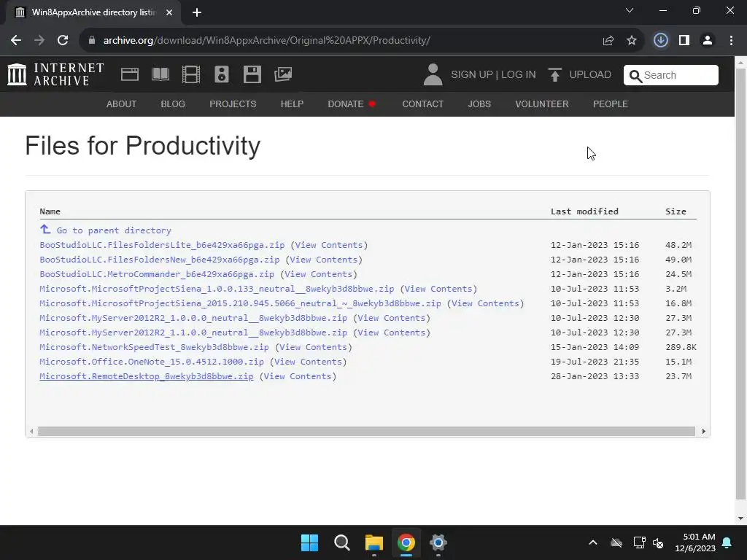Click the horizontal scrollbar of the file listing
The image size is (747, 560).
(x=366, y=432)
